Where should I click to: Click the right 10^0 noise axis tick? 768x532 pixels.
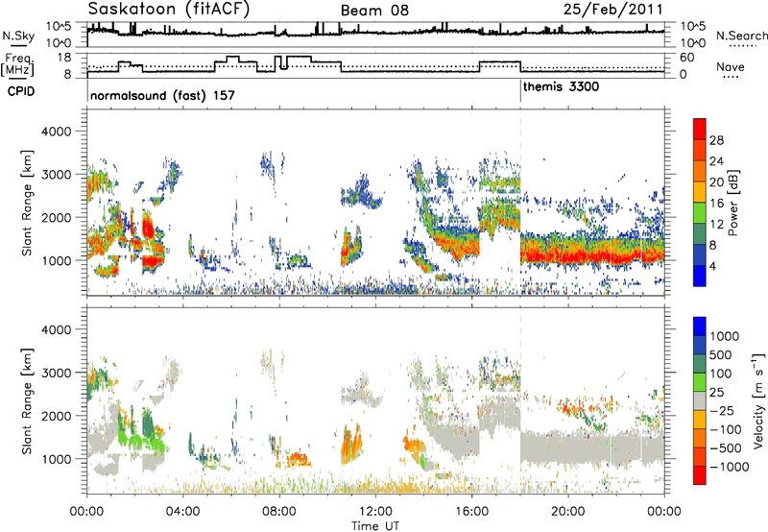(692, 43)
